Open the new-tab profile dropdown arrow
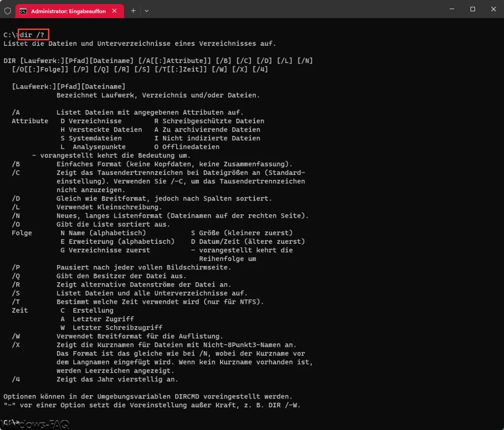504x430 pixels. coord(147,11)
